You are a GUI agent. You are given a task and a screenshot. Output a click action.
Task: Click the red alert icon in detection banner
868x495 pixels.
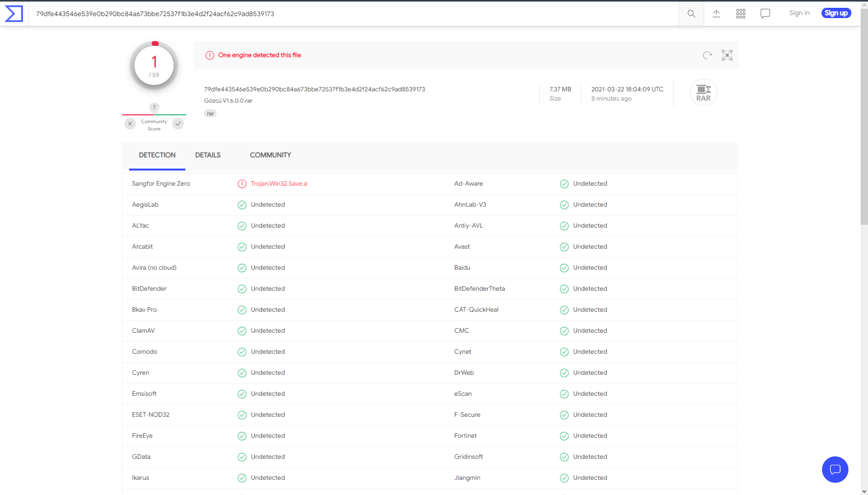point(210,55)
